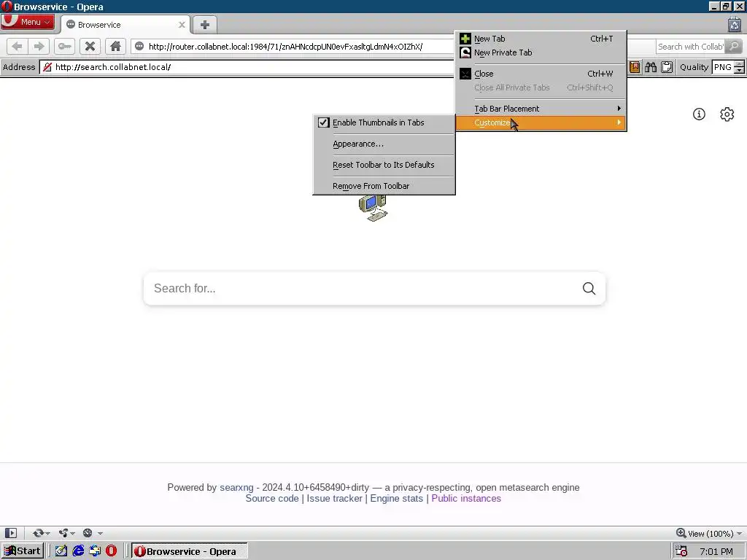747x560 pixels.
Task: Click the Forward navigation arrow
Action: (x=39, y=46)
